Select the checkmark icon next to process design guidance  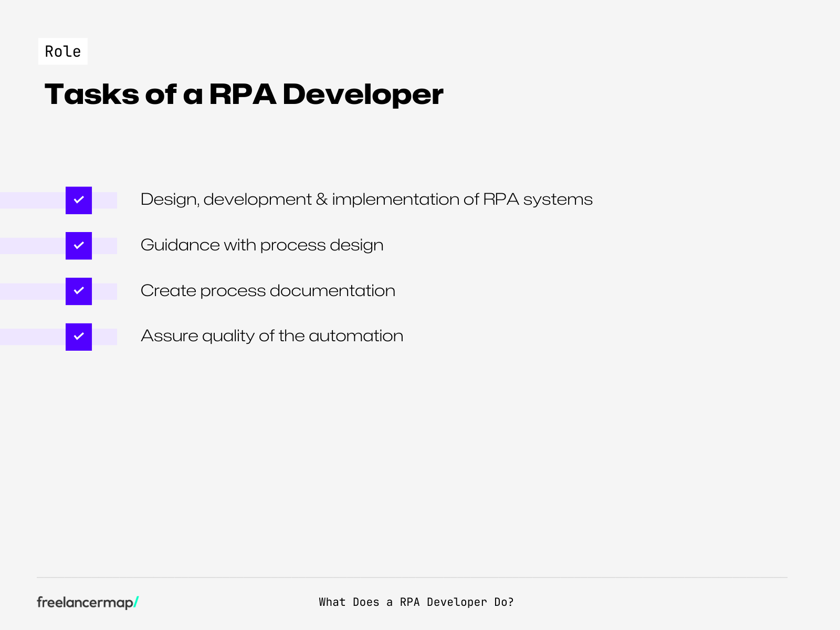point(78,245)
